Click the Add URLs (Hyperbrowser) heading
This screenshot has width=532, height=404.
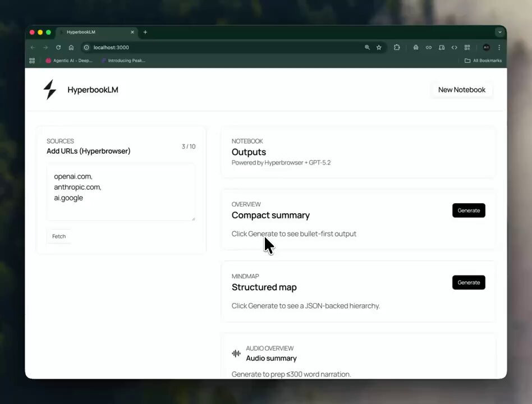click(x=89, y=151)
